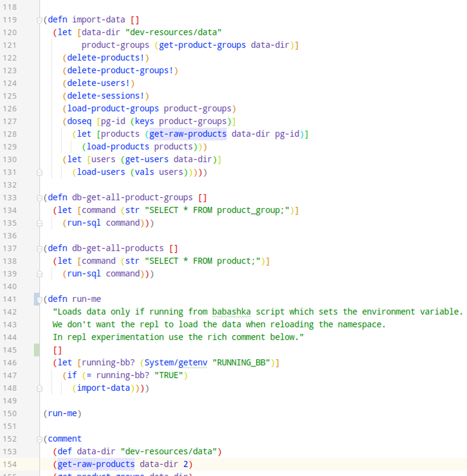The height and width of the screenshot is (476, 467).
Task: Click the delete-sessions! call on line 125
Action: [x=106, y=96]
